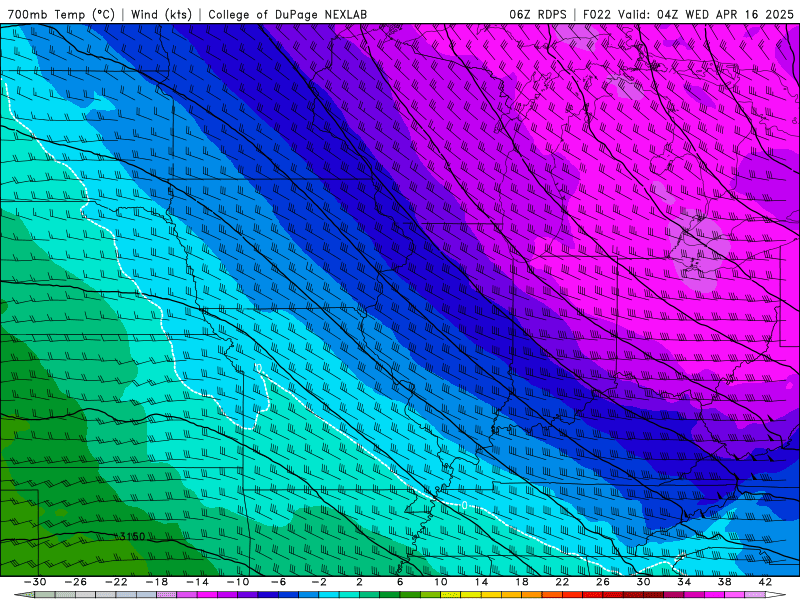Click the '-22' legend value
Screen dimensions: 800x600
116,582
